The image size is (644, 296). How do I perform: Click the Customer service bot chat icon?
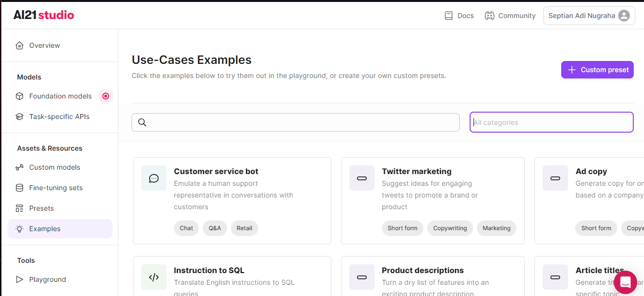154,178
